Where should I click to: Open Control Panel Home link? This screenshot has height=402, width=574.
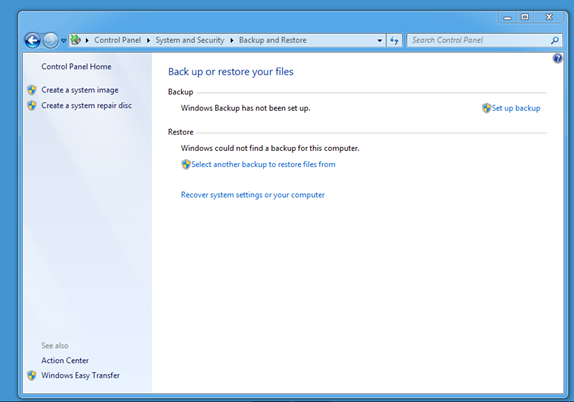tap(76, 67)
